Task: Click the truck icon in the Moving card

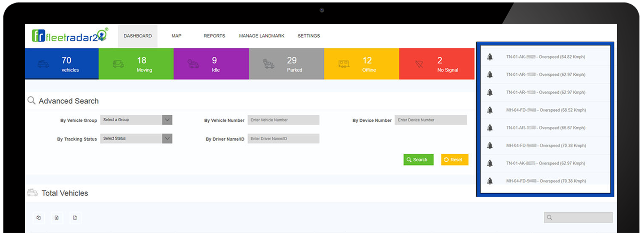Action: coord(118,64)
